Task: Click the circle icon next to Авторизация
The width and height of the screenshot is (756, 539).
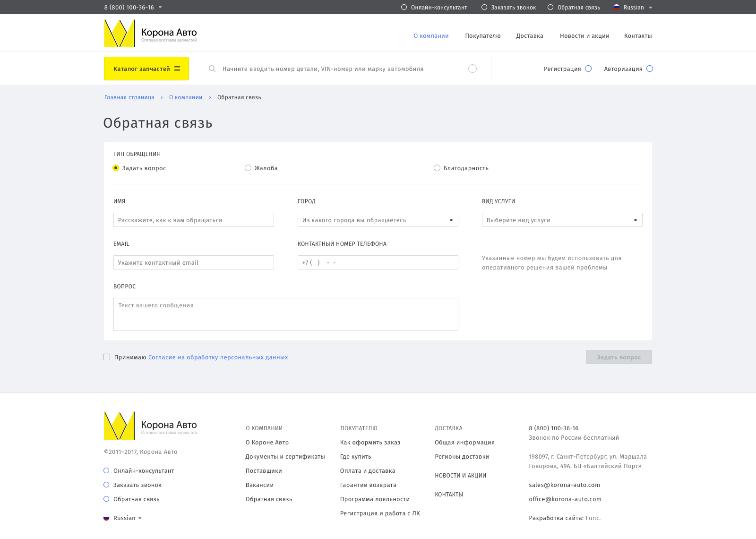Action: pos(650,69)
